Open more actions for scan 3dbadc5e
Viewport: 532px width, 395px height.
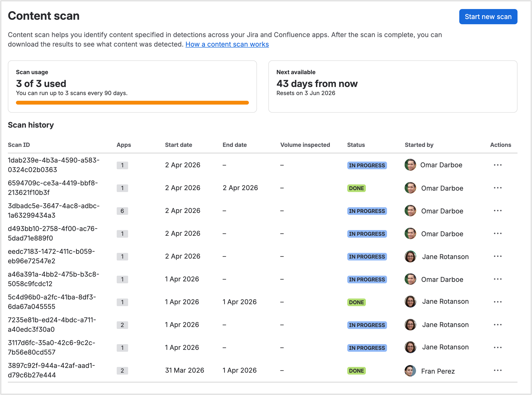tap(498, 211)
